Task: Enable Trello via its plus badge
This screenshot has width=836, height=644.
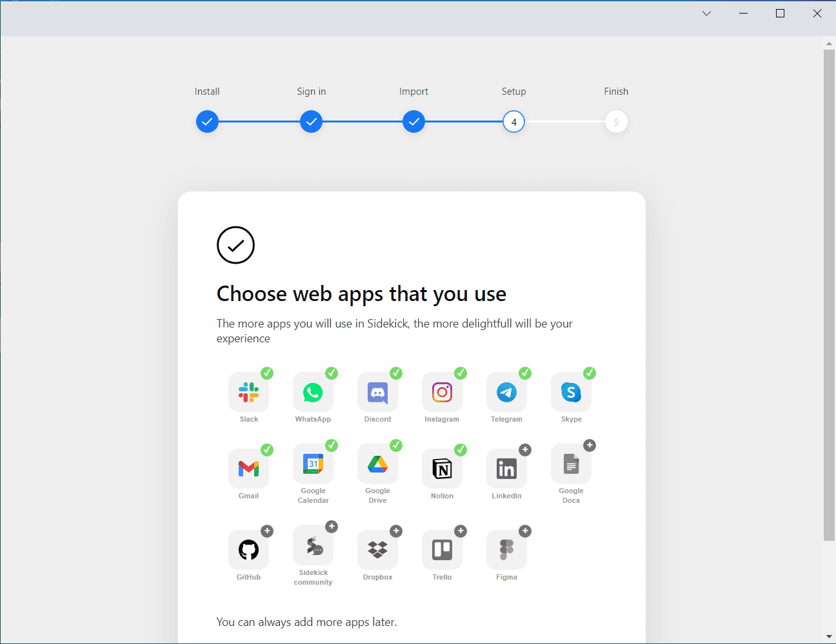Action: 461,531
